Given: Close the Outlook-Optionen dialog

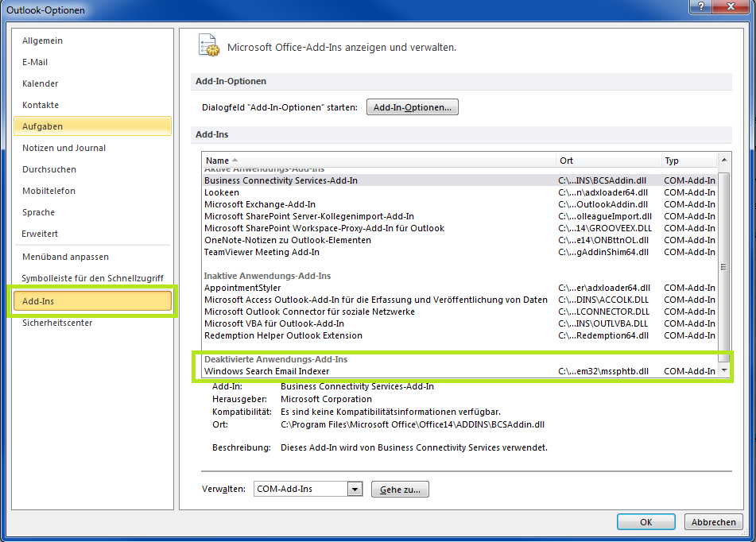Looking at the screenshot, I should [731, 6].
